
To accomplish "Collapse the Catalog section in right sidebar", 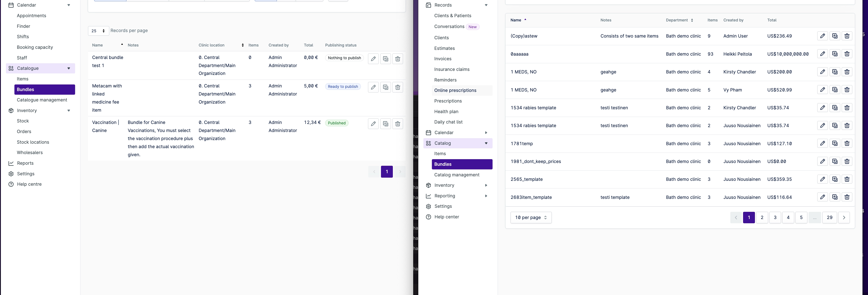I will pos(486,143).
